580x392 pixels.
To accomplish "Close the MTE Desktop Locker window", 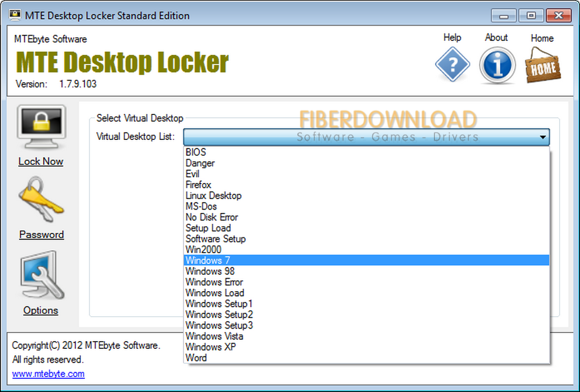I will click(558, 15).
